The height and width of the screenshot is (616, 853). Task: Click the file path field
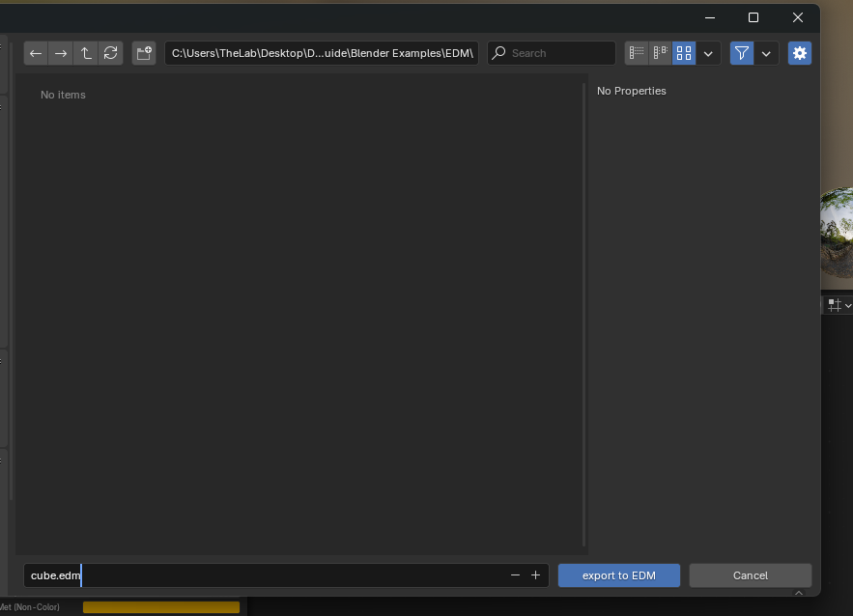point(322,53)
